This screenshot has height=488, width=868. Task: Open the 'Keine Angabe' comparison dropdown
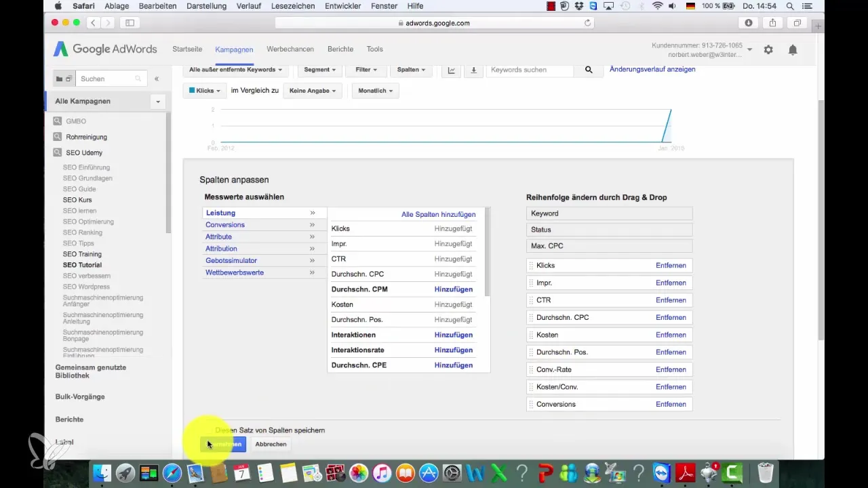(x=313, y=90)
